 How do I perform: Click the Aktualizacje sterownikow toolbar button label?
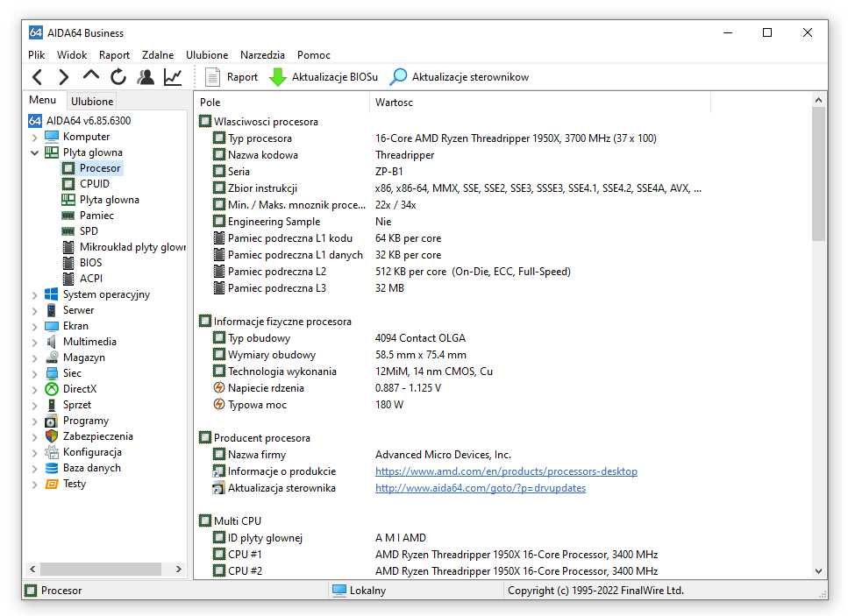[x=471, y=77]
